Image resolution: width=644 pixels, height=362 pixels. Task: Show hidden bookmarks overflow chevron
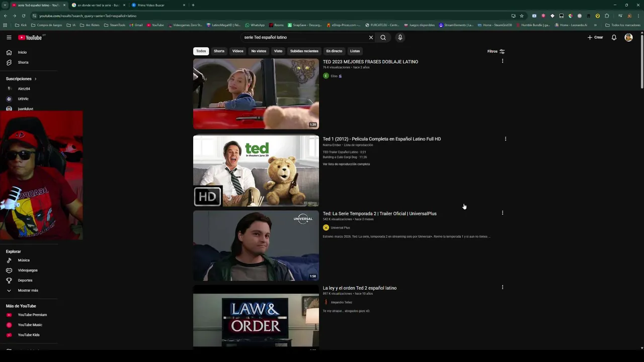[x=595, y=25]
